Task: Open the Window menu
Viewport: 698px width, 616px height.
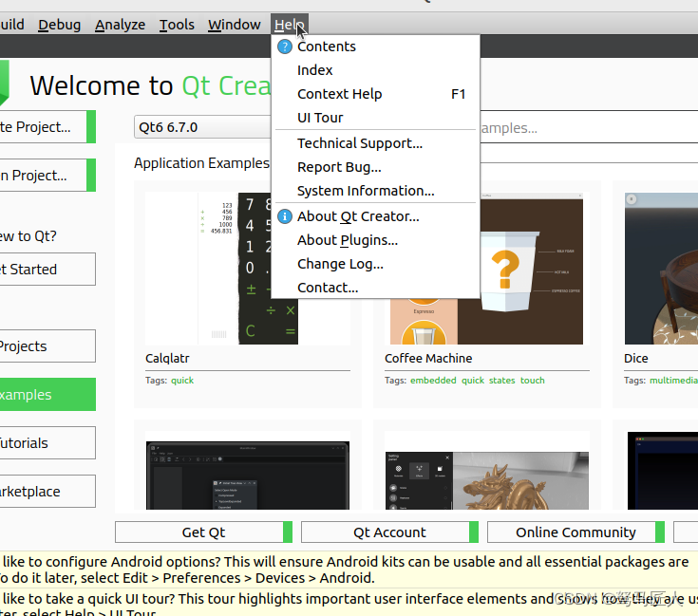Action: 235,25
